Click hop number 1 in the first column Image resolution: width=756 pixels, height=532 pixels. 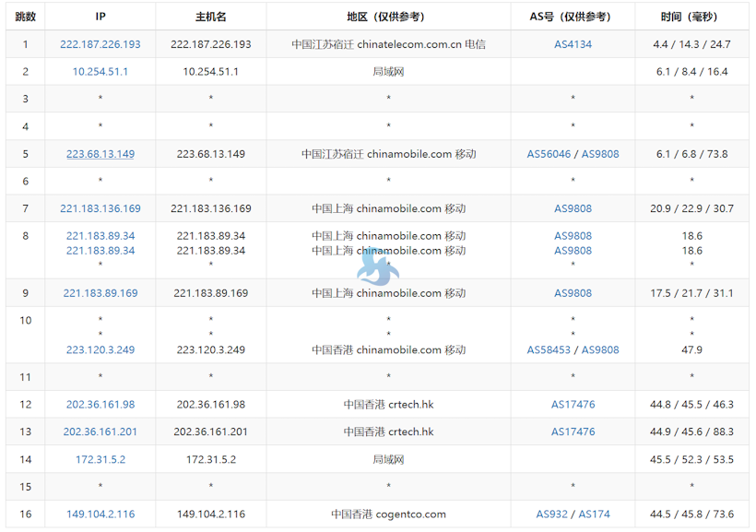click(x=25, y=43)
